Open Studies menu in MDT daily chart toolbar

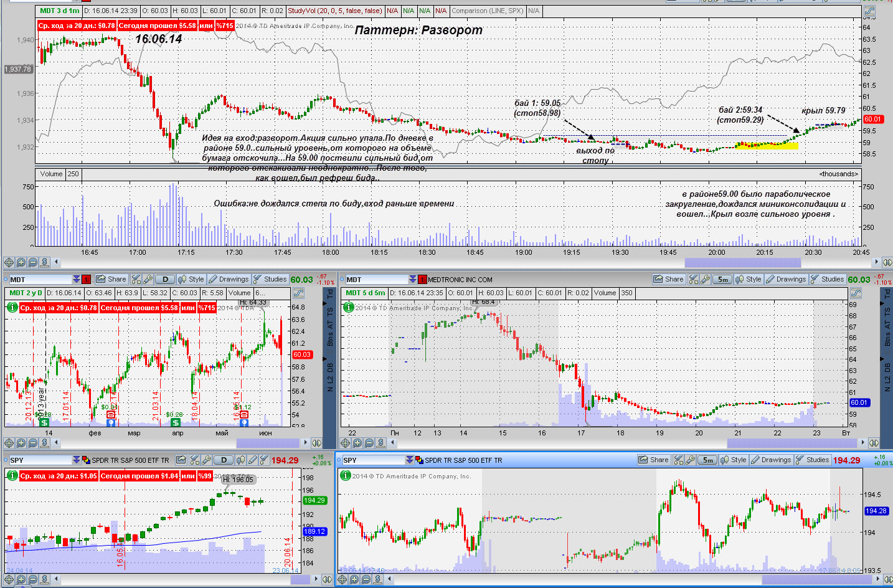[270, 279]
